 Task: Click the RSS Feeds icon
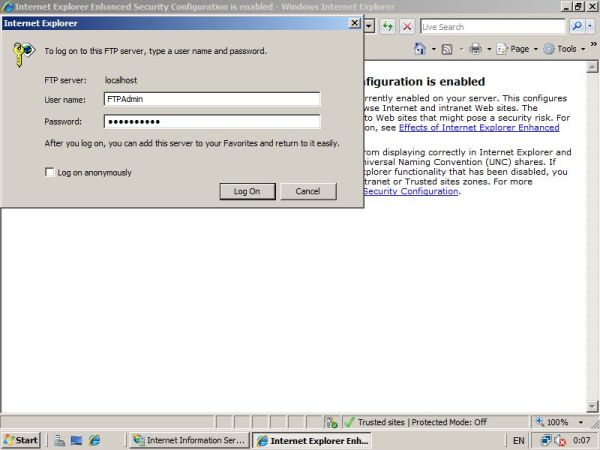tap(447, 49)
